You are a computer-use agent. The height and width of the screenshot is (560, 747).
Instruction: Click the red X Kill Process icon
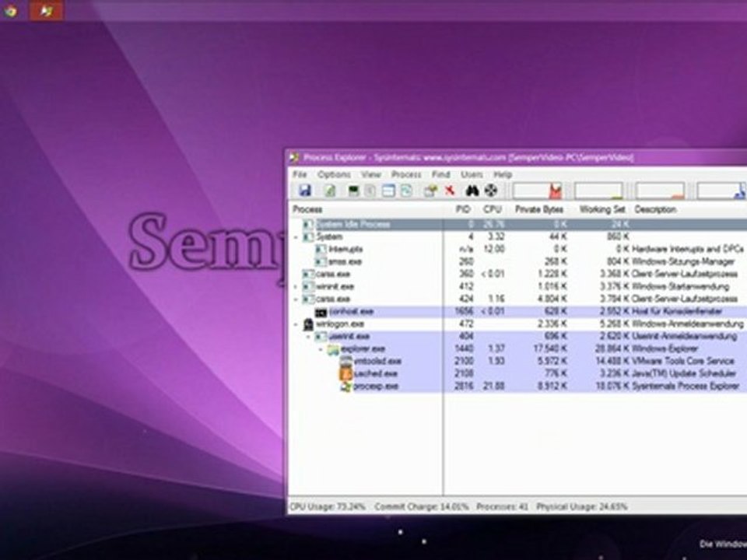tap(450, 191)
